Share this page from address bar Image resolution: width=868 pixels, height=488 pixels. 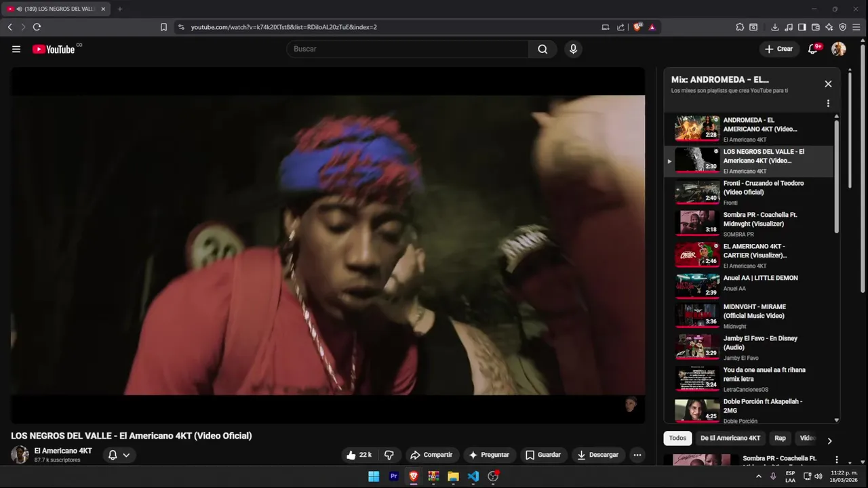click(x=620, y=27)
